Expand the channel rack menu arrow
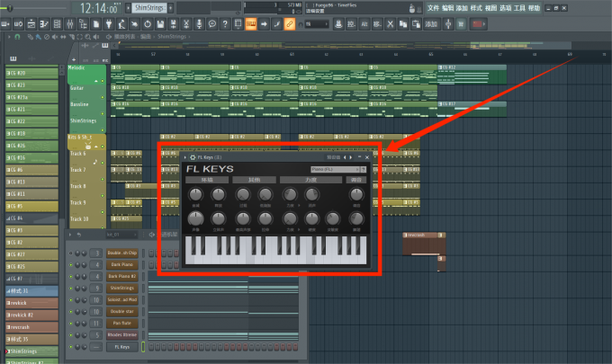Viewport: 612px width, 364px height. 70,235
